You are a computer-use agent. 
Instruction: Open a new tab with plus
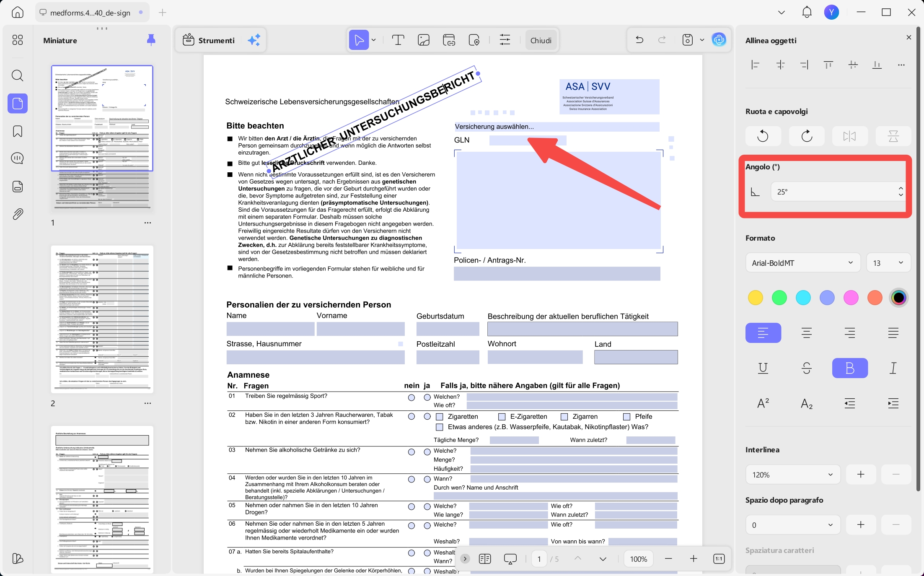[x=163, y=13]
